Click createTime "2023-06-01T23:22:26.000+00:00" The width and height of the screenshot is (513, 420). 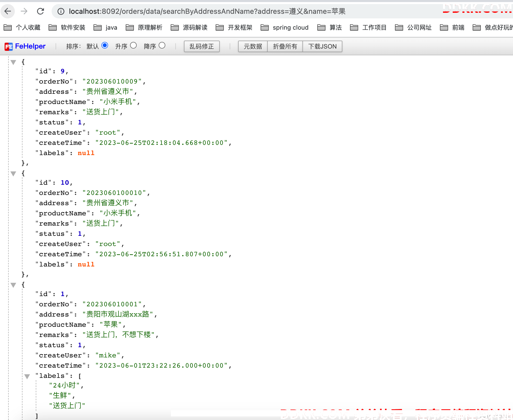tap(161, 366)
